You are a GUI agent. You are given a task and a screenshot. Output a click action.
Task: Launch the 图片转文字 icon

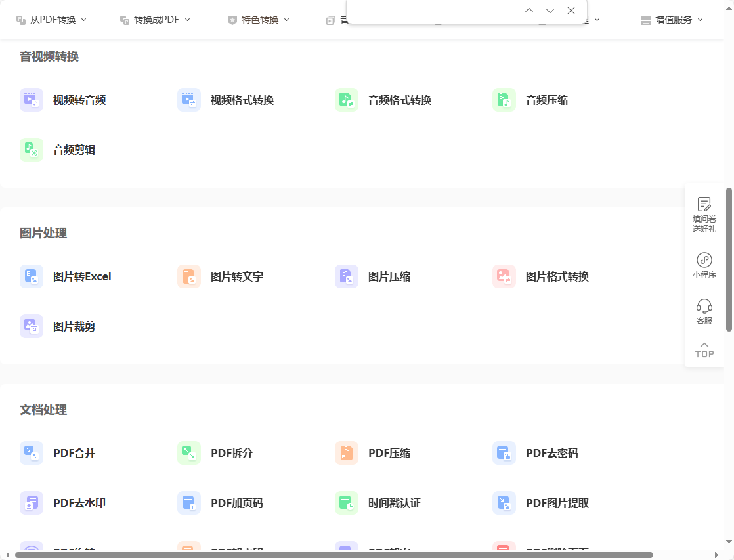point(189,276)
